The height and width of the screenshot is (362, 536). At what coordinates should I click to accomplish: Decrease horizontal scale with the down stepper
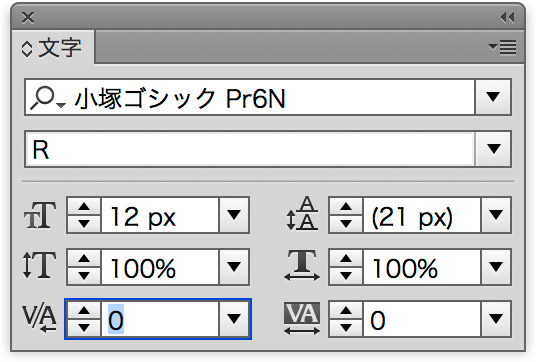(x=346, y=276)
